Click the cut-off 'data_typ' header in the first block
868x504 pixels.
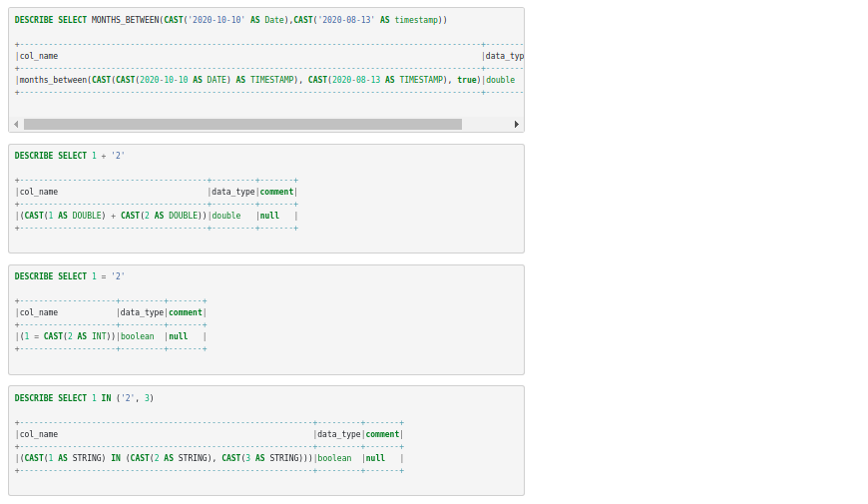(504, 56)
